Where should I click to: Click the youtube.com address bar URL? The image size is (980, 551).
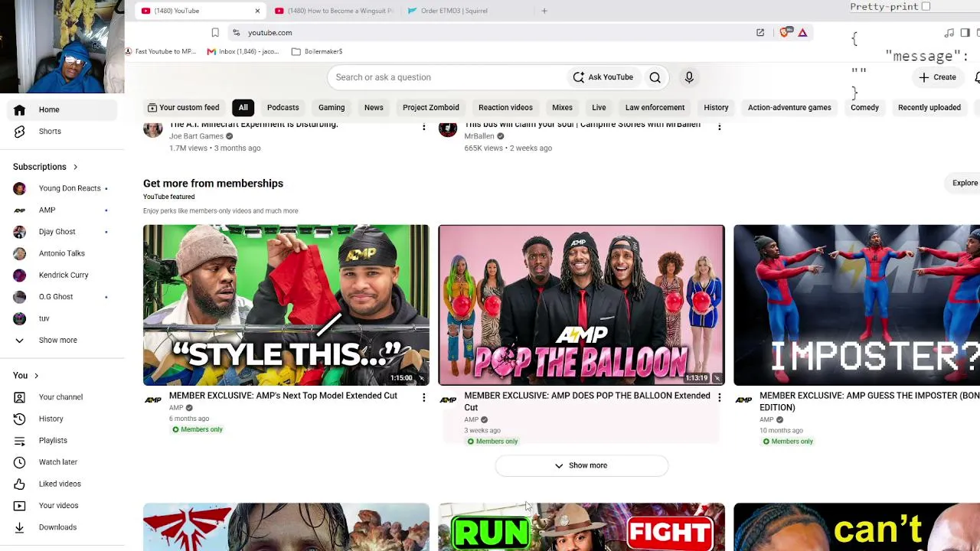coord(270,33)
